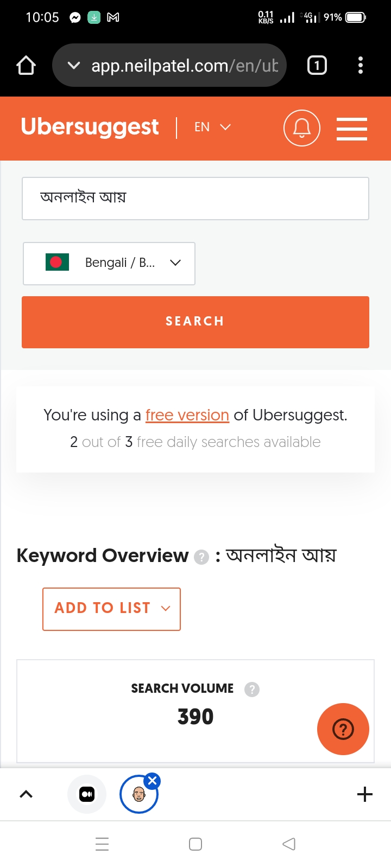Open the orange help chat bubble

[x=343, y=729]
